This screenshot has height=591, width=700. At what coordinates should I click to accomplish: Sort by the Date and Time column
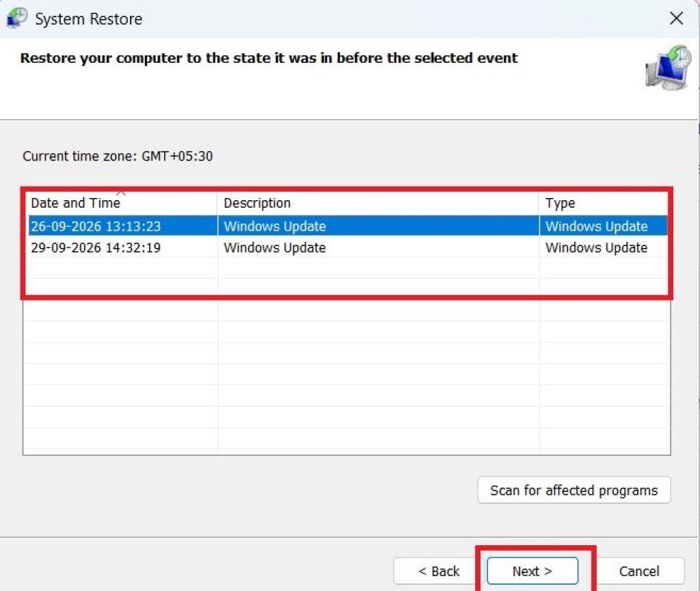121,203
